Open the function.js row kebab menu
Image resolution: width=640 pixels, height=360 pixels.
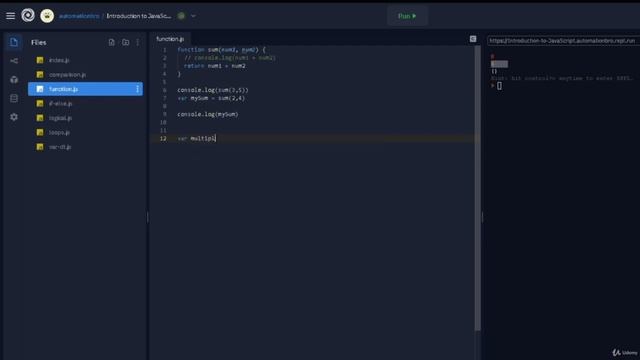138,89
